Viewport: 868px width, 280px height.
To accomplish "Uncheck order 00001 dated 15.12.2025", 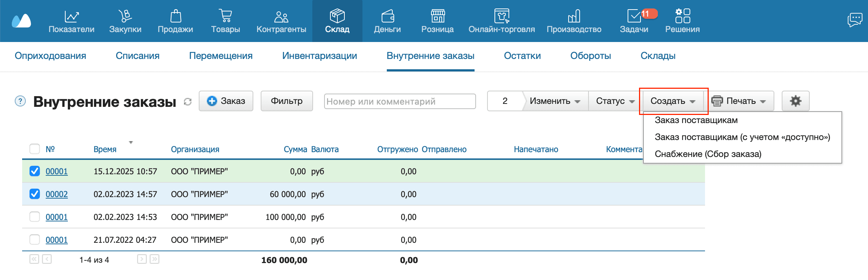I will [35, 171].
